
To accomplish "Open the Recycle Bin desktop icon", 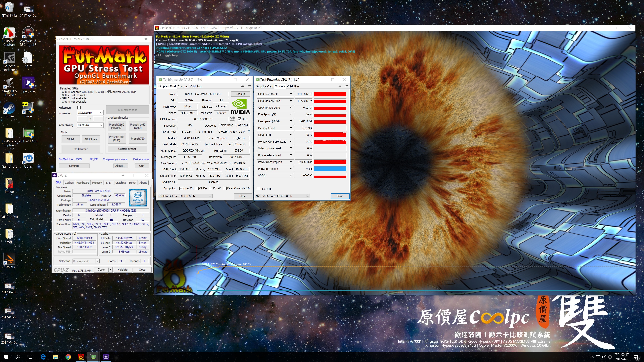I will pos(9,10).
